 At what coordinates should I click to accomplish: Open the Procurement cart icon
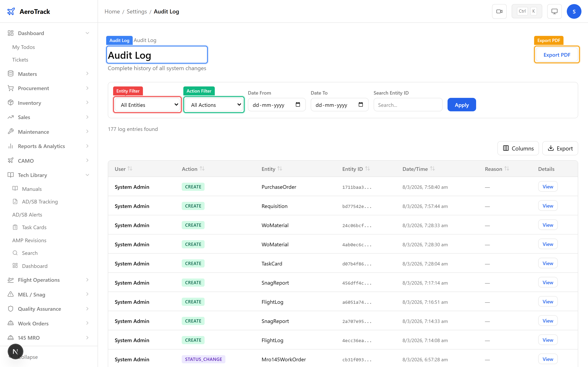tap(11, 88)
